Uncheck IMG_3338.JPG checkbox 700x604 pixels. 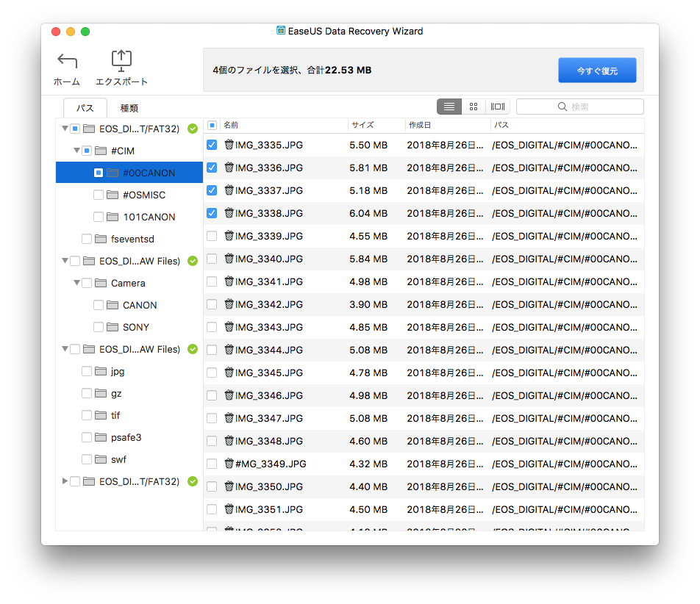(x=212, y=213)
